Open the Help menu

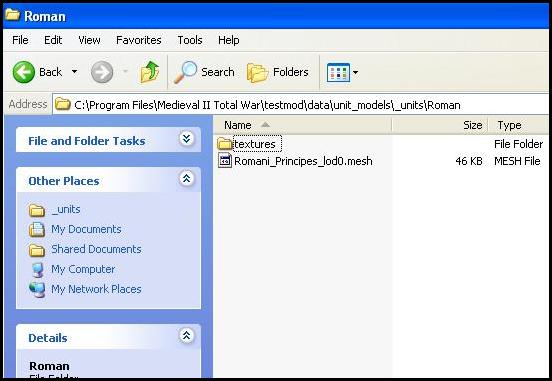point(228,40)
